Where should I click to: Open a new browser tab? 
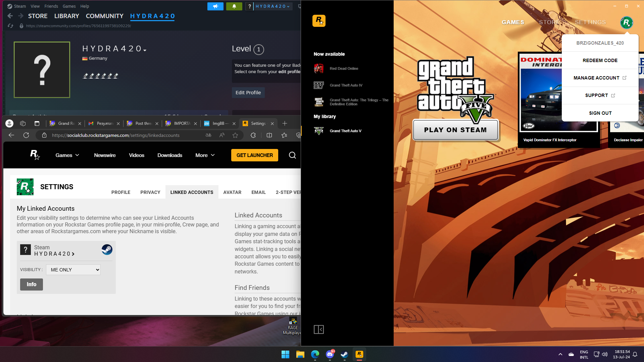[x=285, y=123]
